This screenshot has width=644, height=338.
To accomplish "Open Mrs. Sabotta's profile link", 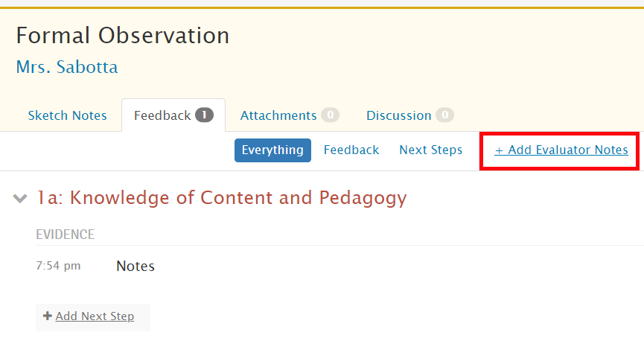I will [67, 67].
